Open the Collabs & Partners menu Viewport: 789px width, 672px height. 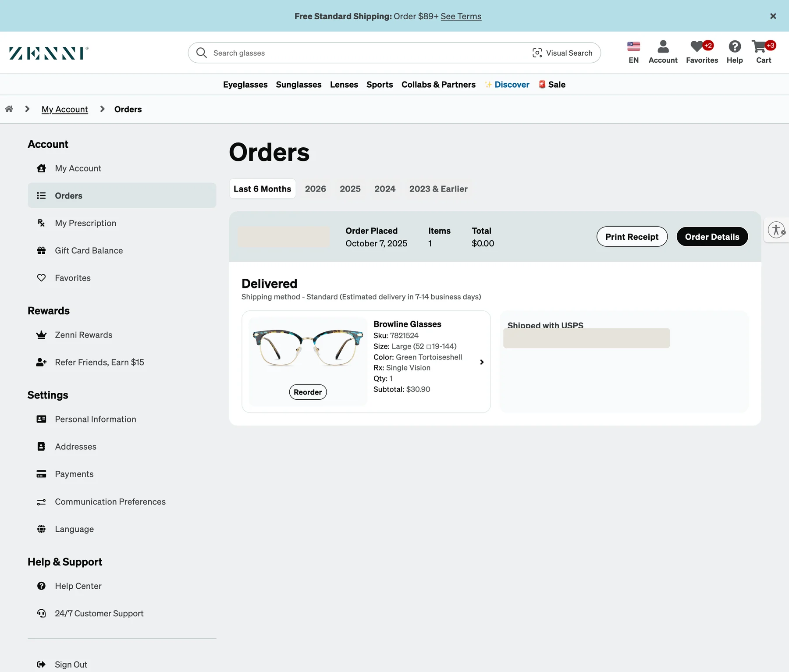[x=438, y=85]
